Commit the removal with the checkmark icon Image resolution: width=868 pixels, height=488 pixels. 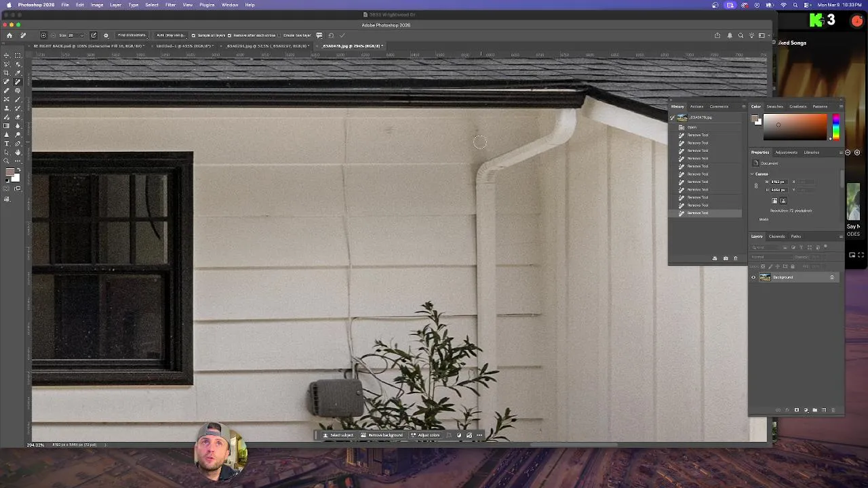coord(342,35)
